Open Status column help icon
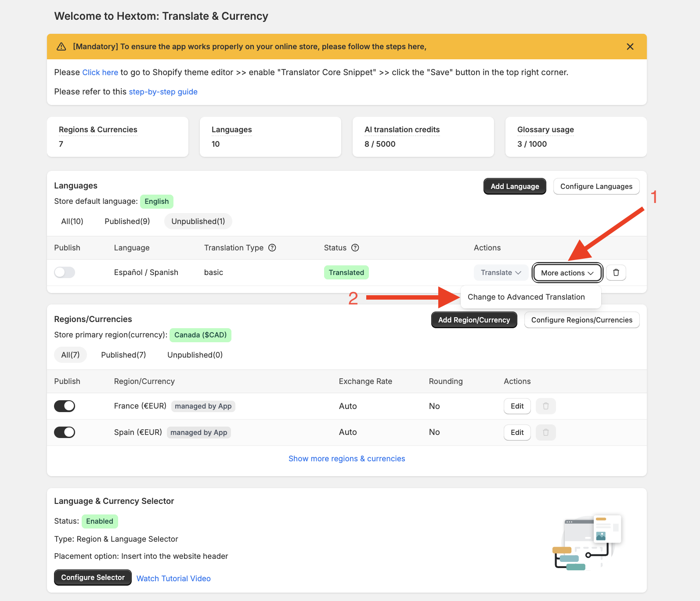Image resolution: width=700 pixels, height=601 pixels. coord(355,248)
